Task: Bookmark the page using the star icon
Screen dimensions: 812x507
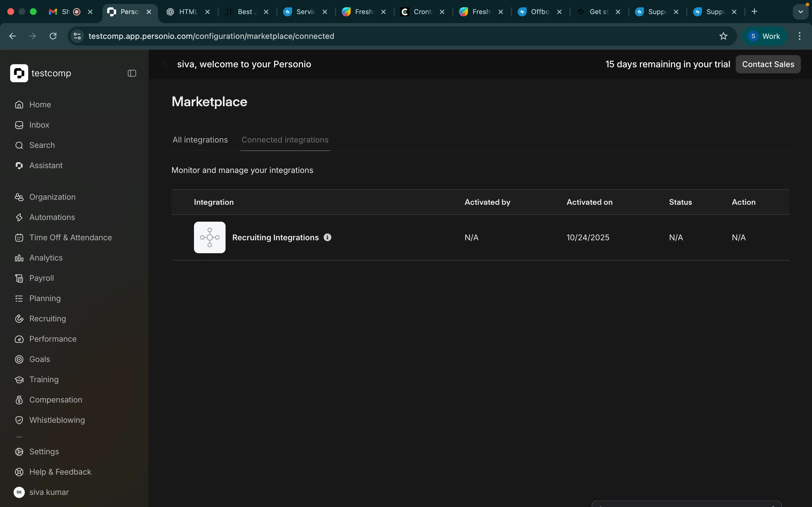Action: 723,36
